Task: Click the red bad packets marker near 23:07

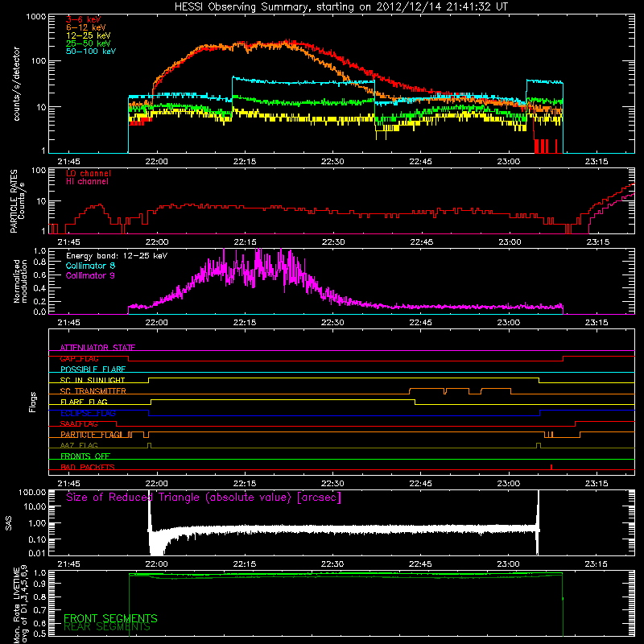Action: click(551, 467)
